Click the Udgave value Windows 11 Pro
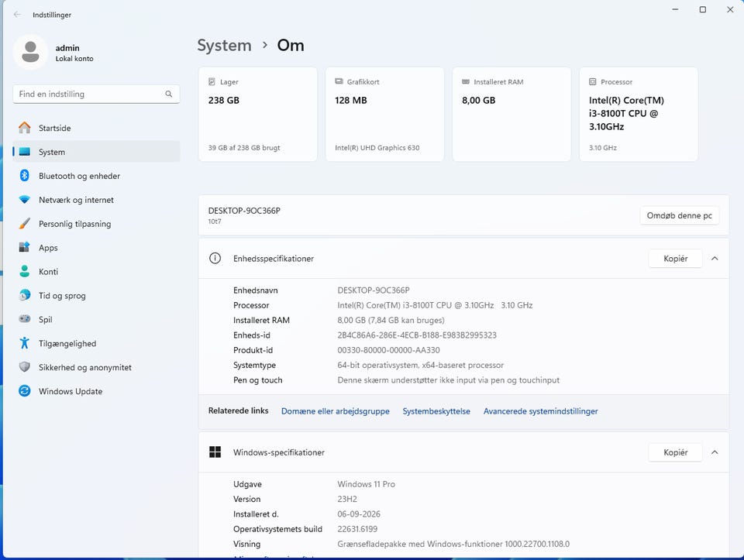The height and width of the screenshot is (560, 744). 366,483
